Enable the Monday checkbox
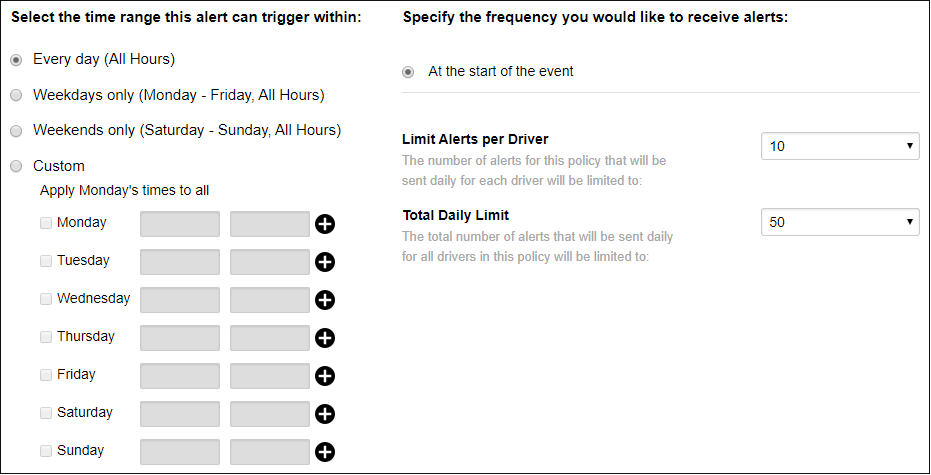The height and width of the screenshot is (475, 931). click(46, 223)
